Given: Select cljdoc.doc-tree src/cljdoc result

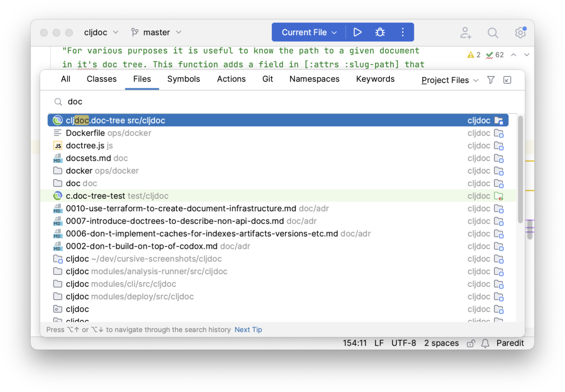Looking at the screenshot, I should tap(278, 120).
